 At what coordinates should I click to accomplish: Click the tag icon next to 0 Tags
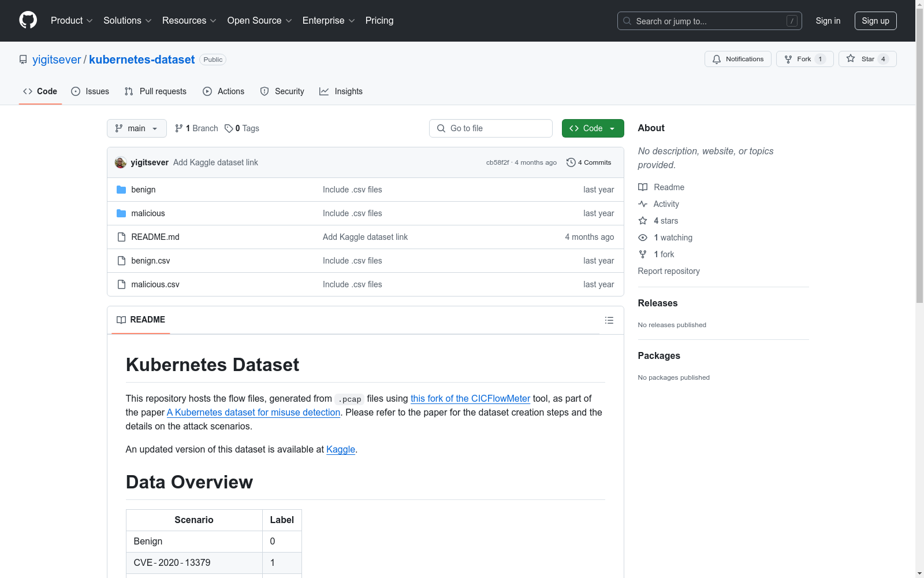click(x=229, y=128)
